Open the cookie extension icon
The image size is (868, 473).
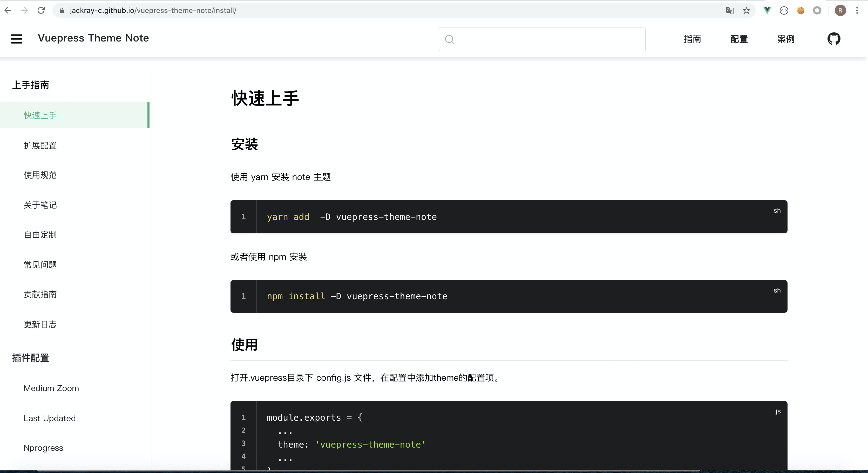click(x=801, y=10)
